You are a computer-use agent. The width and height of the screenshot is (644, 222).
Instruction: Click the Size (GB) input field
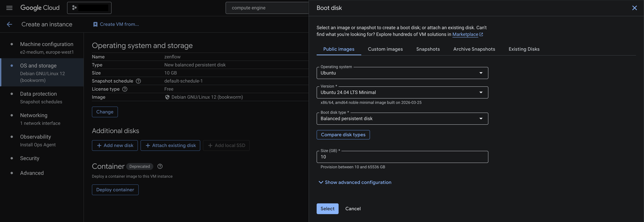click(x=402, y=157)
